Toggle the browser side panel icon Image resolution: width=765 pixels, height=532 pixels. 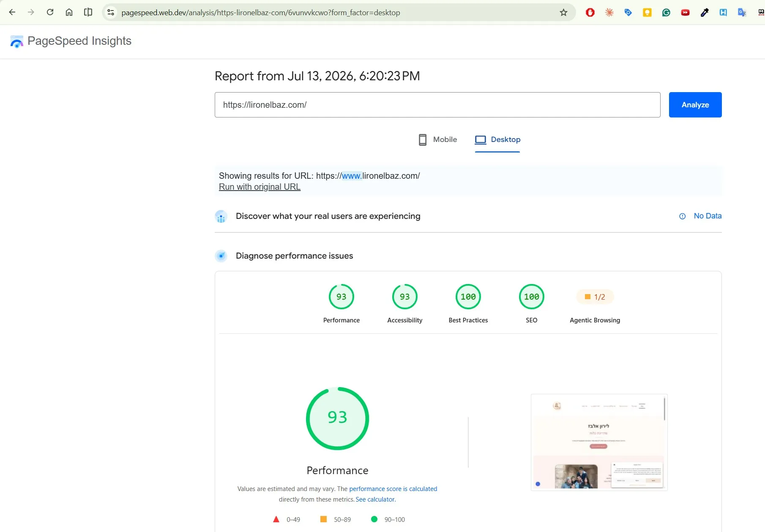click(x=88, y=12)
